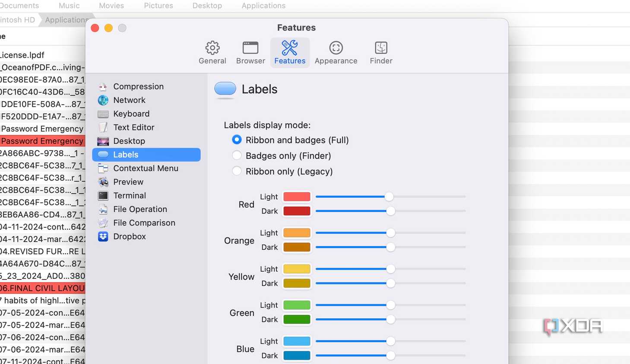The width and height of the screenshot is (630, 364).
Task: Open the Blue Light color swatch
Action: tap(297, 341)
